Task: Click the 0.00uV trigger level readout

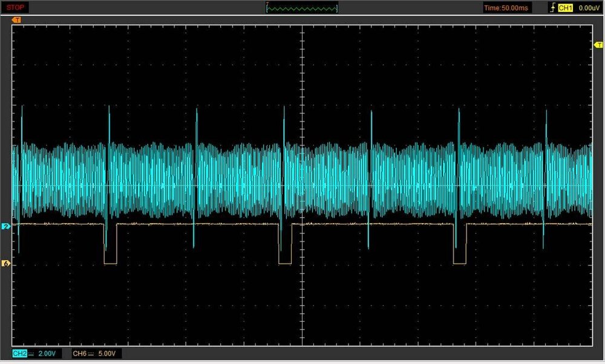Action: coord(589,8)
